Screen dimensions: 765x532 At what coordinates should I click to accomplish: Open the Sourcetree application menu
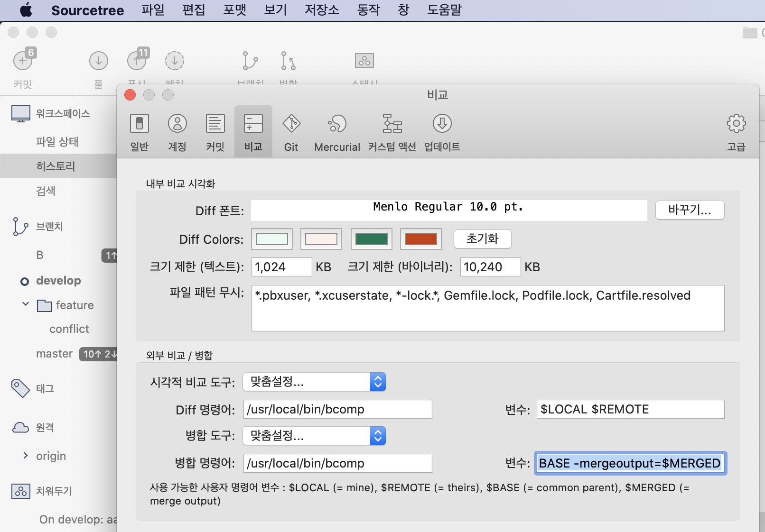87,10
